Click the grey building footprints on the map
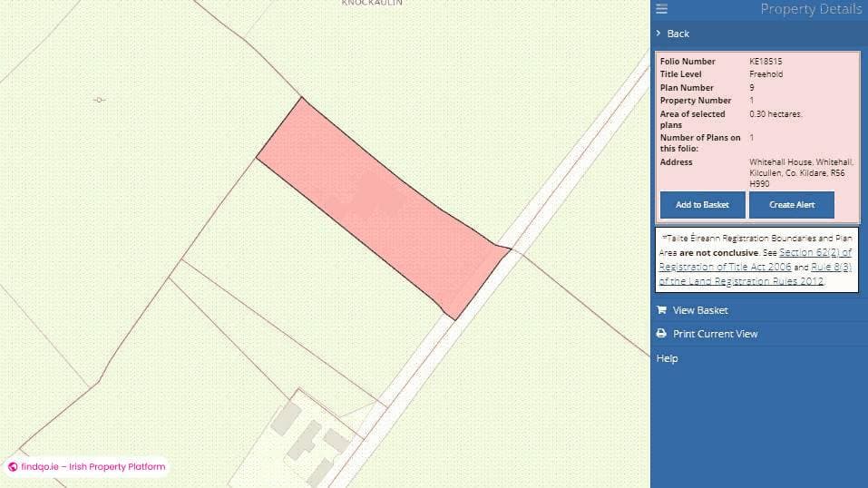868x488 pixels. coord(304,442)
